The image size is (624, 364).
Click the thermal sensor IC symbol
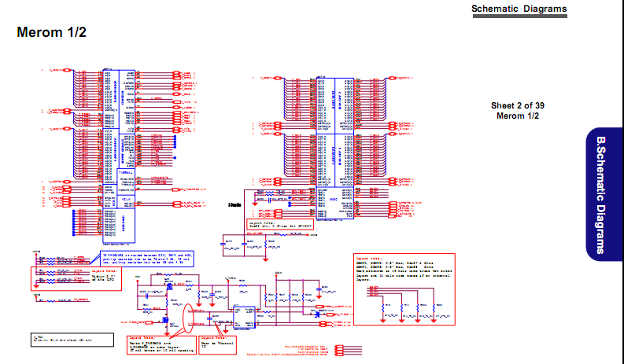245,317
